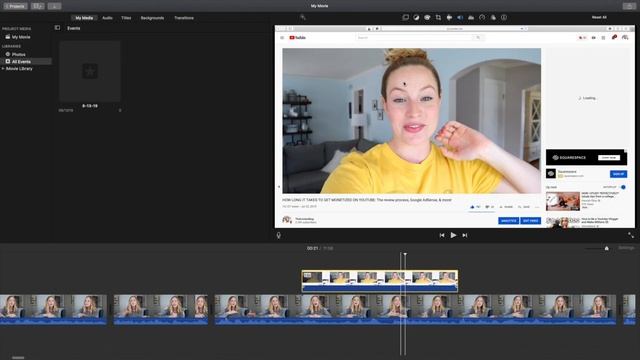Viewport: 640px width, 360px height.
Task: Click the 8-13-19 event name text
Action: pyautogui.click(x=90, y=106)
